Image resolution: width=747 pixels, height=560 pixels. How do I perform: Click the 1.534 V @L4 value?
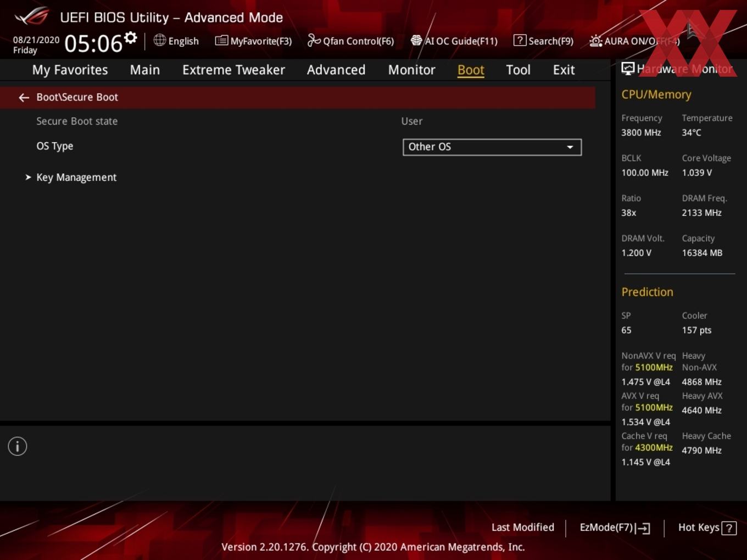tap(646, 422)
